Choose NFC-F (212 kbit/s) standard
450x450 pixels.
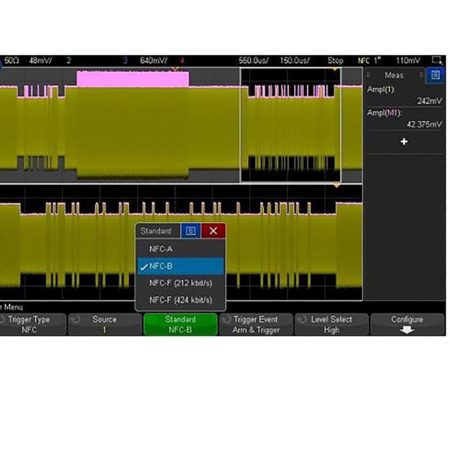(180, 283)
